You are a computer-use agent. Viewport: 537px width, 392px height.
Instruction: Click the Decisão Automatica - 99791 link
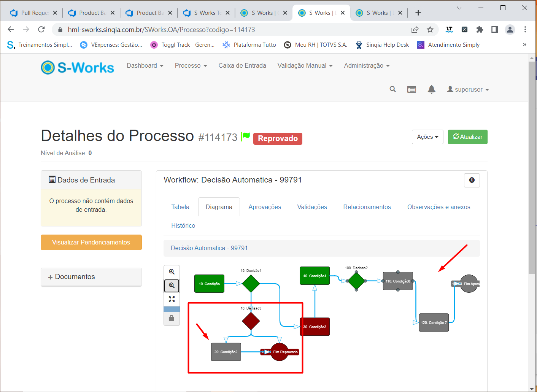point(209,248)
